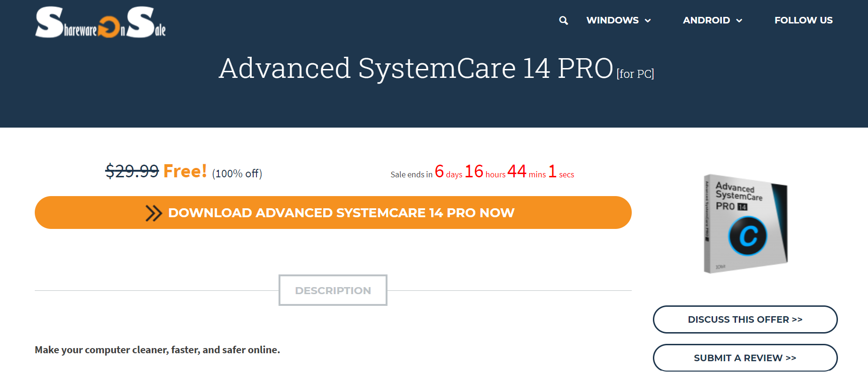Viewport: 868px width, 372px height.
Task: Expand the Android menu chevron
Action: (x=739, y=21)
